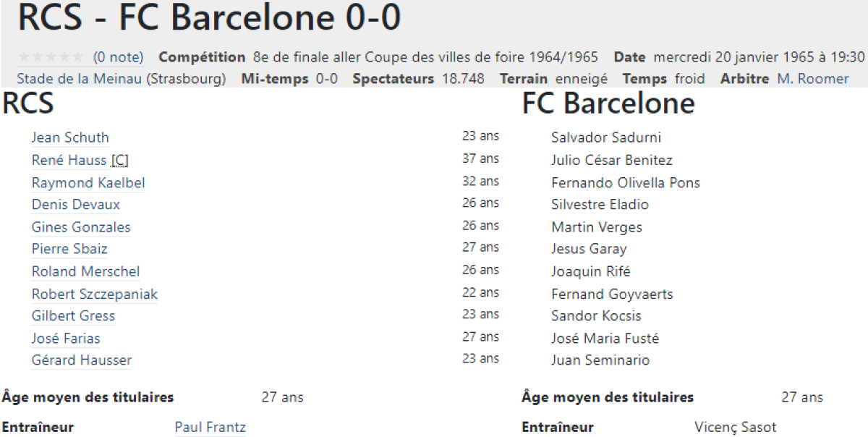Open the Jean Schuth player link

(70, 137)
